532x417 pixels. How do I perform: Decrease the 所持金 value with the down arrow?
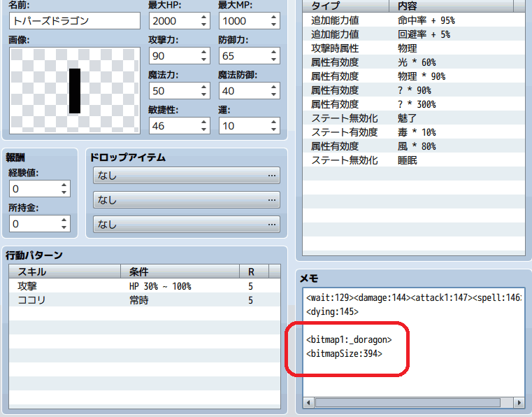click(x=64, y=227)
